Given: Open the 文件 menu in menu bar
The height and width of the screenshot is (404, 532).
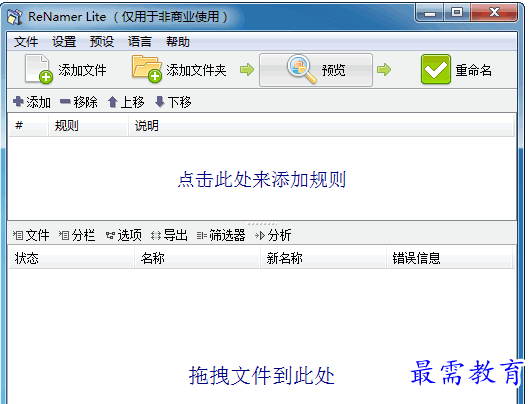Looking at the screenshot, I should [x=26, y=42].
